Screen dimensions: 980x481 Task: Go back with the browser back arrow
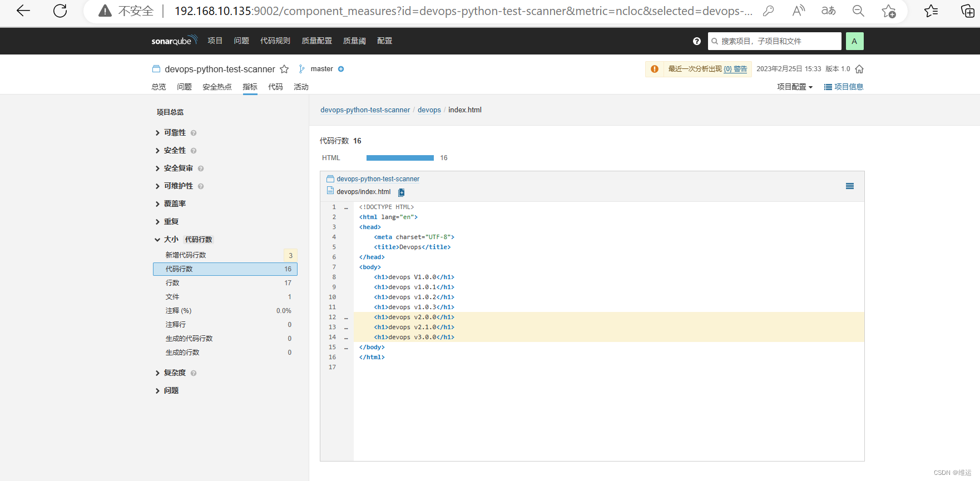[x=23, y=11]
